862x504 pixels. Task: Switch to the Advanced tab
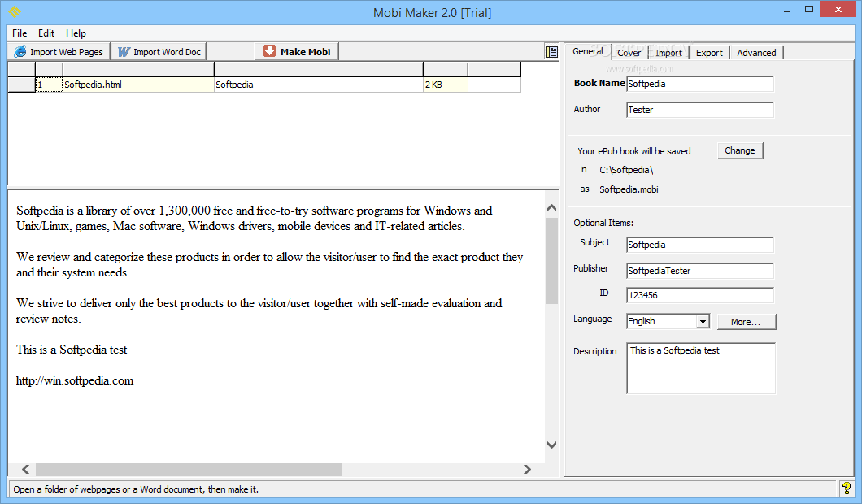pyautogui.click(x=756, y=53)
